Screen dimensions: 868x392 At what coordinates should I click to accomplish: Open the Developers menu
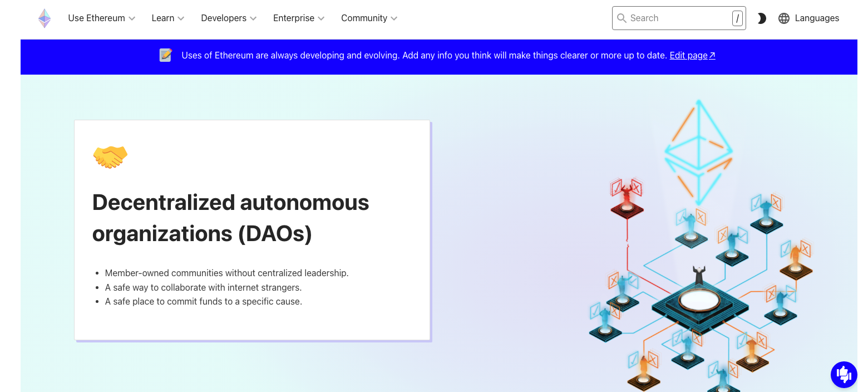click(229, 18)
